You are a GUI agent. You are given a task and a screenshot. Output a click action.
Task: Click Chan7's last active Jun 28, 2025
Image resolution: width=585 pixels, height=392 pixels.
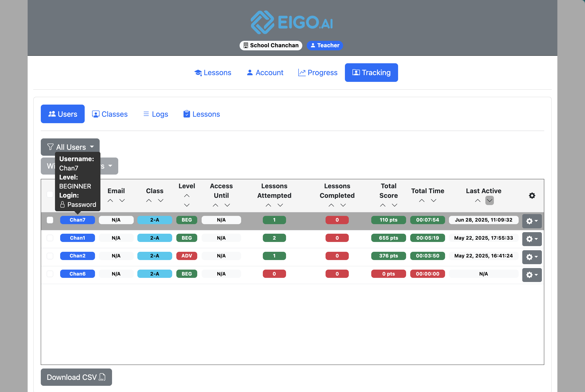484,220
